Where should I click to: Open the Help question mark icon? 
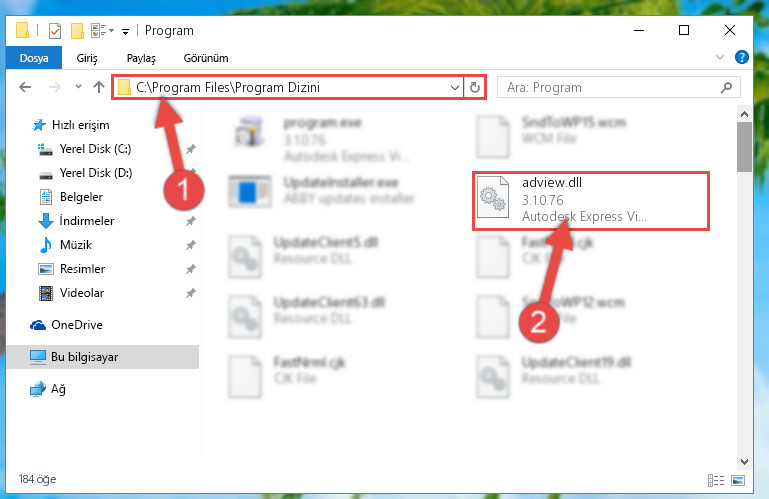click(742, 57)
